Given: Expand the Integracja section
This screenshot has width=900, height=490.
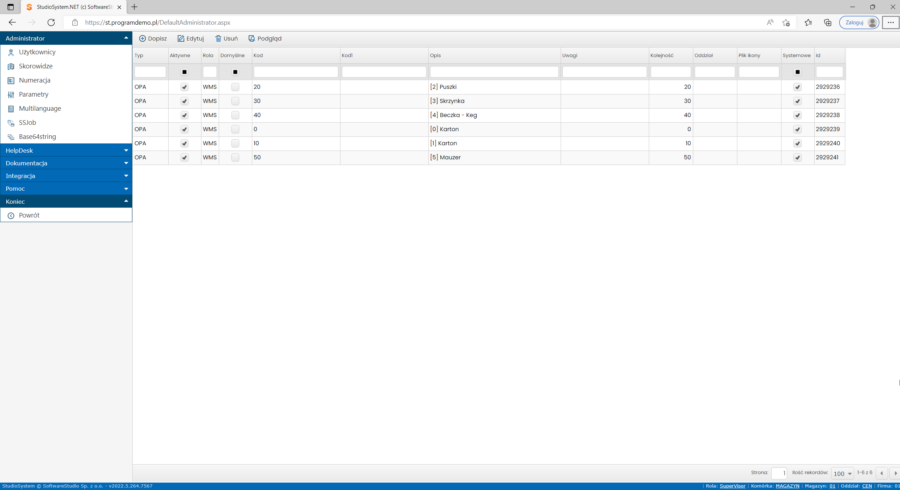Looking at the screenshot, I should (x=66, y=176).
